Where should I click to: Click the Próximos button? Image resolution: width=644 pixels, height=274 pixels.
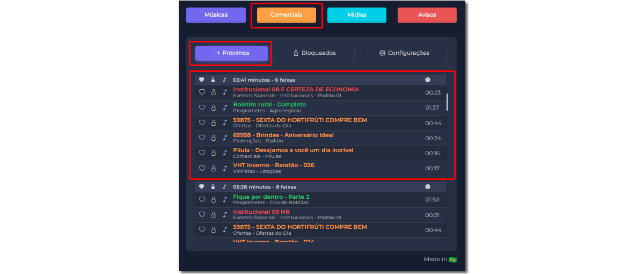[x=231, y=53]
